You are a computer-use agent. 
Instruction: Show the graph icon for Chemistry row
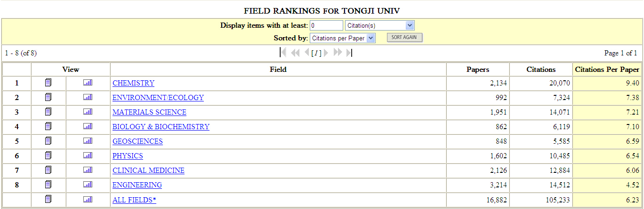coord(88,83)
